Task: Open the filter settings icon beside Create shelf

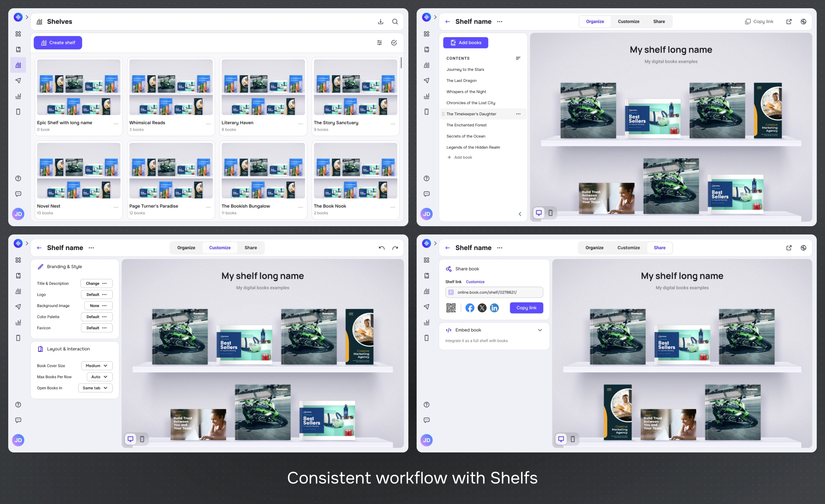Action: (x=379, y=43)
